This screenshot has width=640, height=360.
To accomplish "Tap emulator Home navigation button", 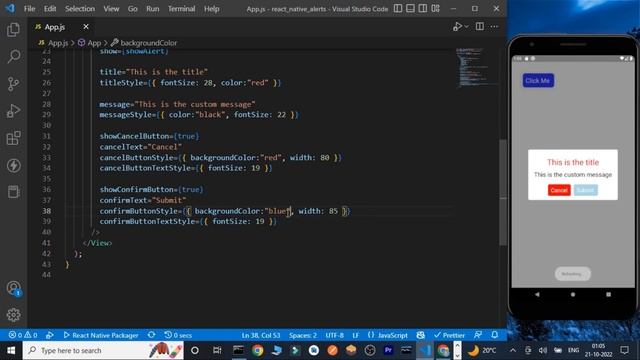I will click(573, 294).
